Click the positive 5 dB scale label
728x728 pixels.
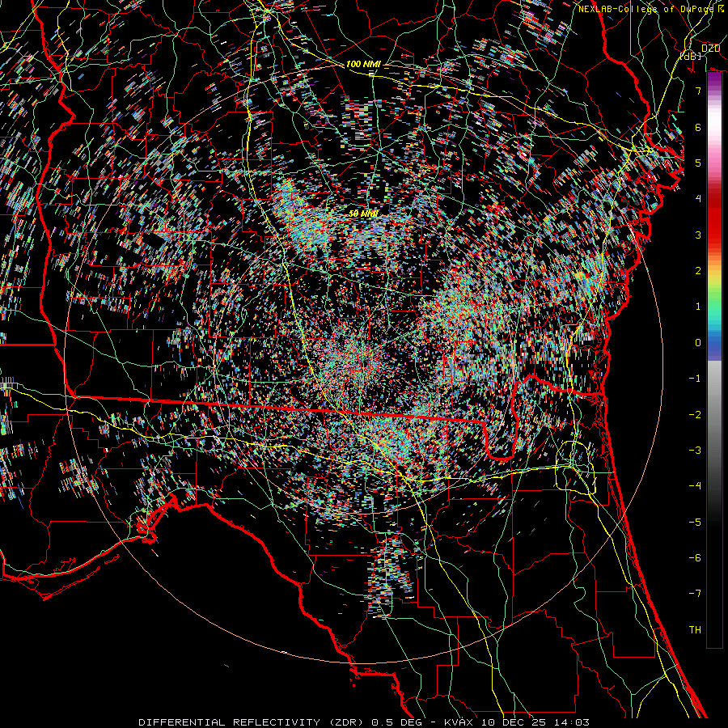coord(698,163)
